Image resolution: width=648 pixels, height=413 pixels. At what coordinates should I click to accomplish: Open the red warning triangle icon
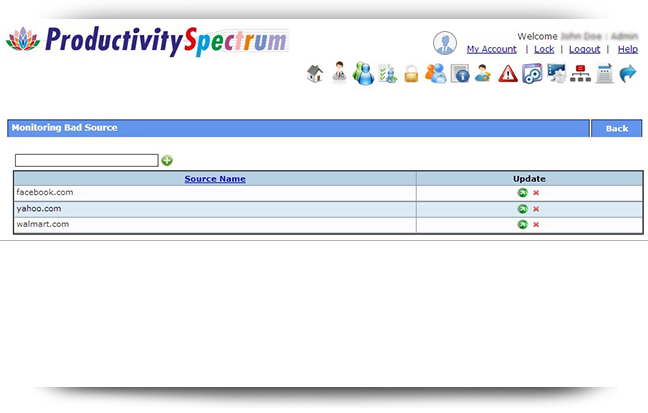508,74
